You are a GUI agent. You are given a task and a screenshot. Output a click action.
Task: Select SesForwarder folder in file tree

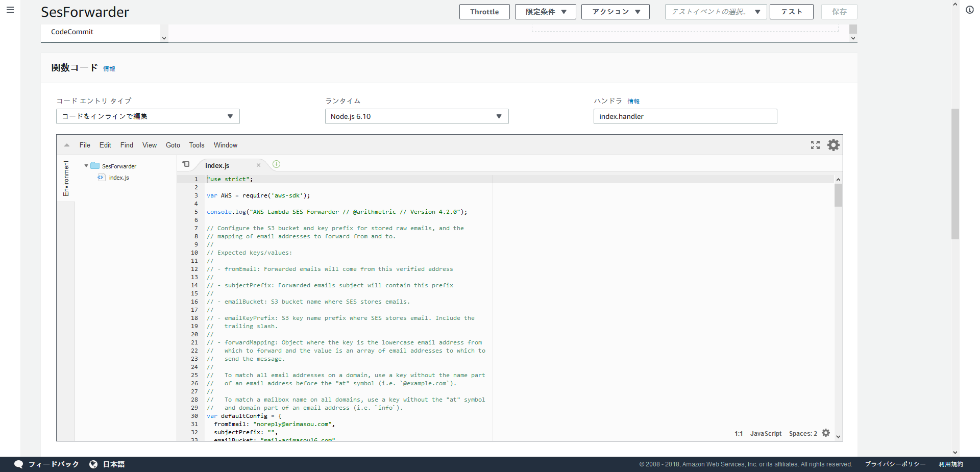coord(119,166)
